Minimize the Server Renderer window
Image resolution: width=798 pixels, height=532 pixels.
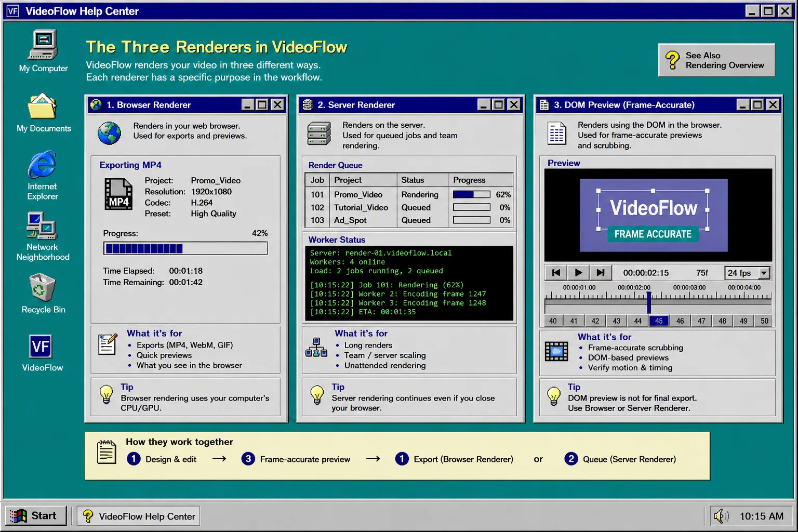[484, 104]
